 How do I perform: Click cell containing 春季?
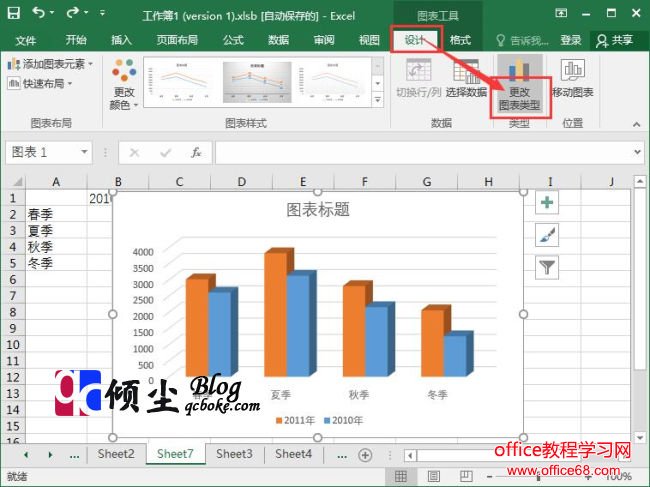click(x=56, y=214)
